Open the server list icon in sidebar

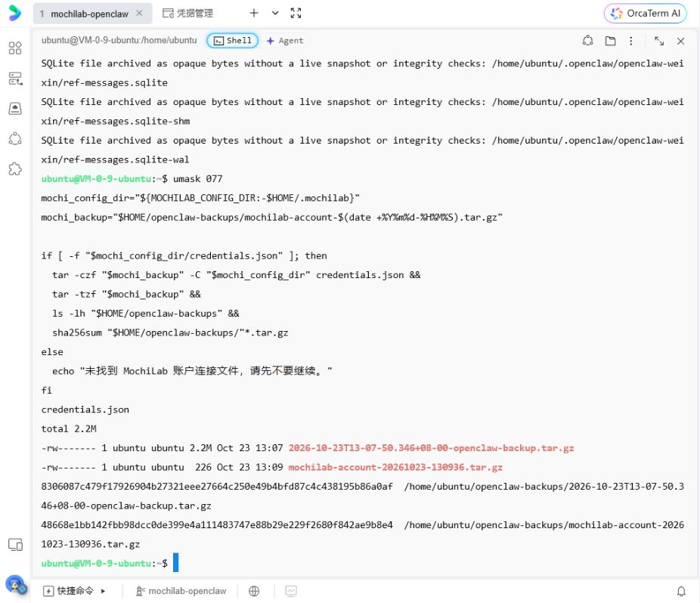tap(15, 79)
